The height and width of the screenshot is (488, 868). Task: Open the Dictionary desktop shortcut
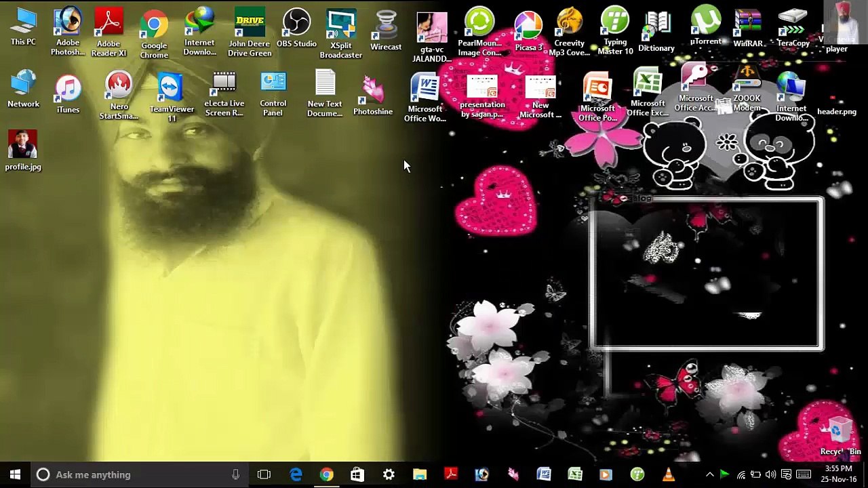point(656,32)
